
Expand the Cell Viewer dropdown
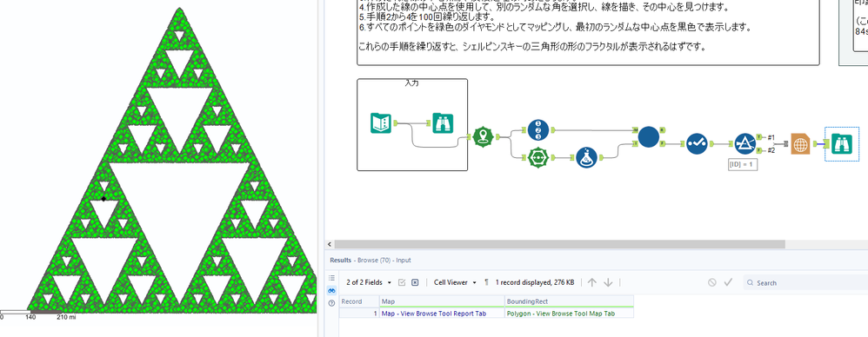point(455,282)
